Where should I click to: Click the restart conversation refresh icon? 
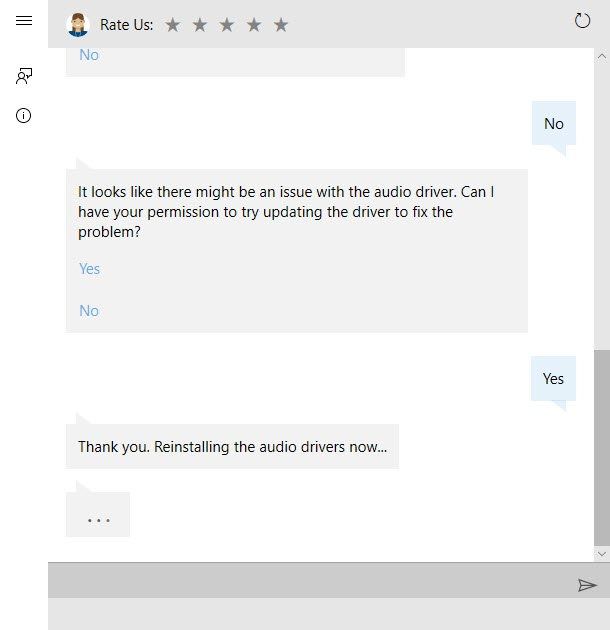pos(582,20)
